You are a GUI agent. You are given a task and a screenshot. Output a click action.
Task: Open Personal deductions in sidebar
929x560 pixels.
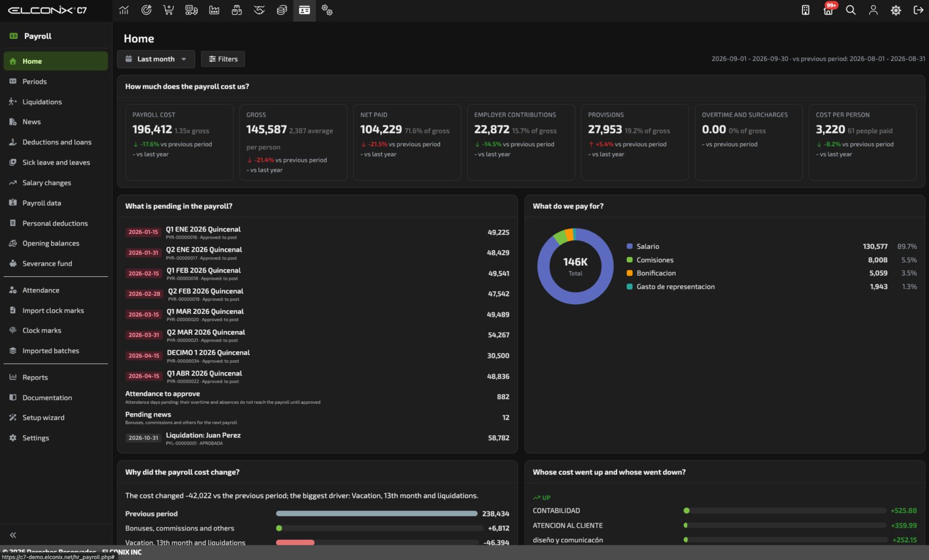pyautogui.click(x=56, y=223)
